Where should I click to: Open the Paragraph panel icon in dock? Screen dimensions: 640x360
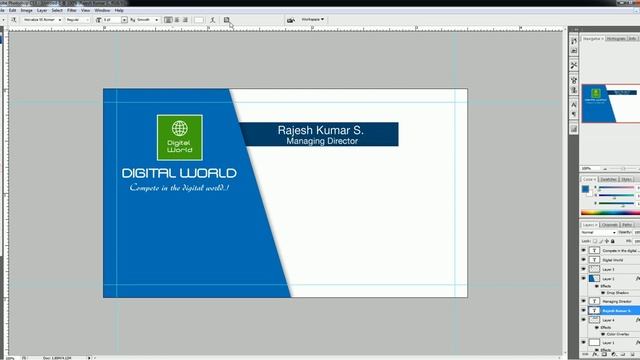[574, 114]
